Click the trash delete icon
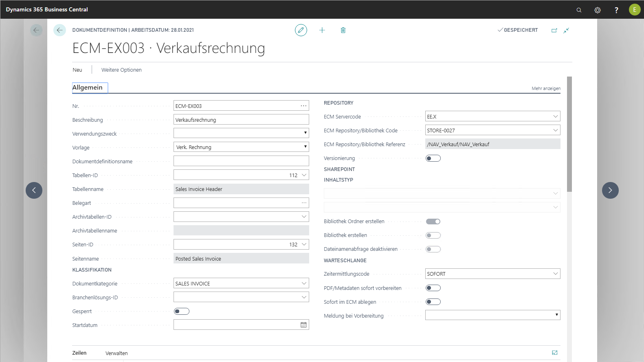Viewport: 644px width, 362px height. 343,30
